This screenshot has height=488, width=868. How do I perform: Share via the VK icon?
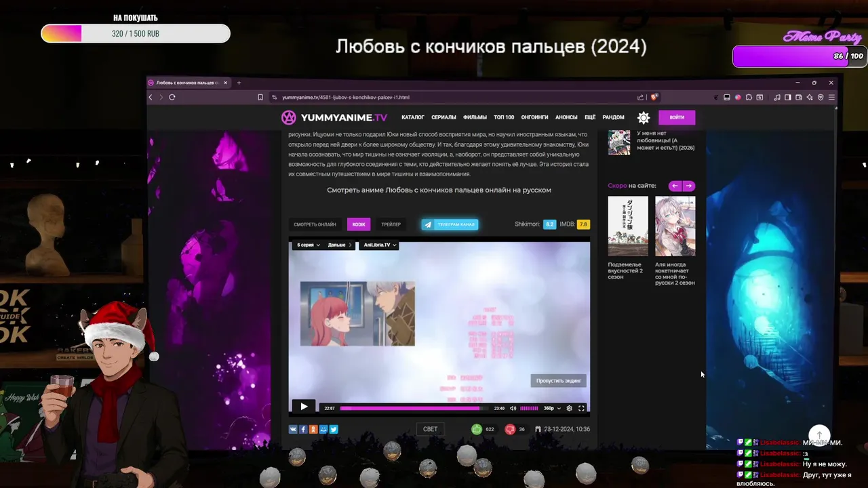pos(293,429)
